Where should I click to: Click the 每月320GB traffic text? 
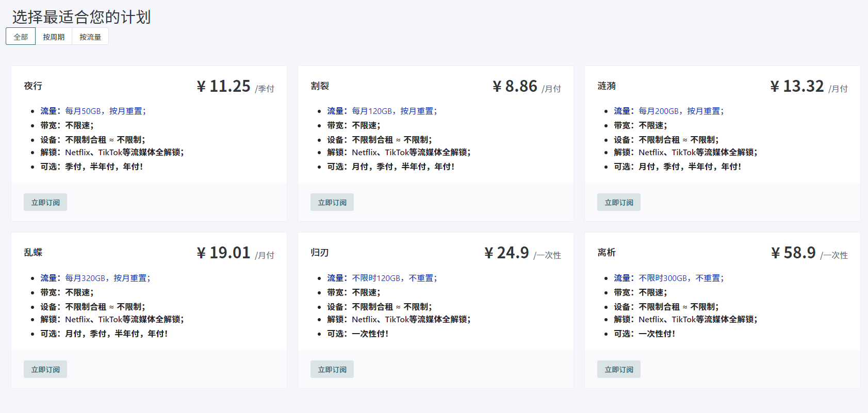[107, 278]
